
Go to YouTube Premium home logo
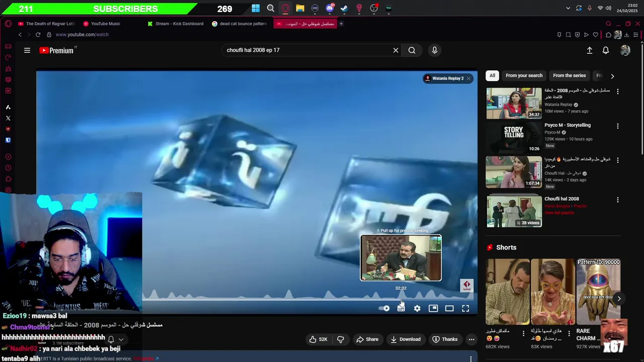pos(56,50)
